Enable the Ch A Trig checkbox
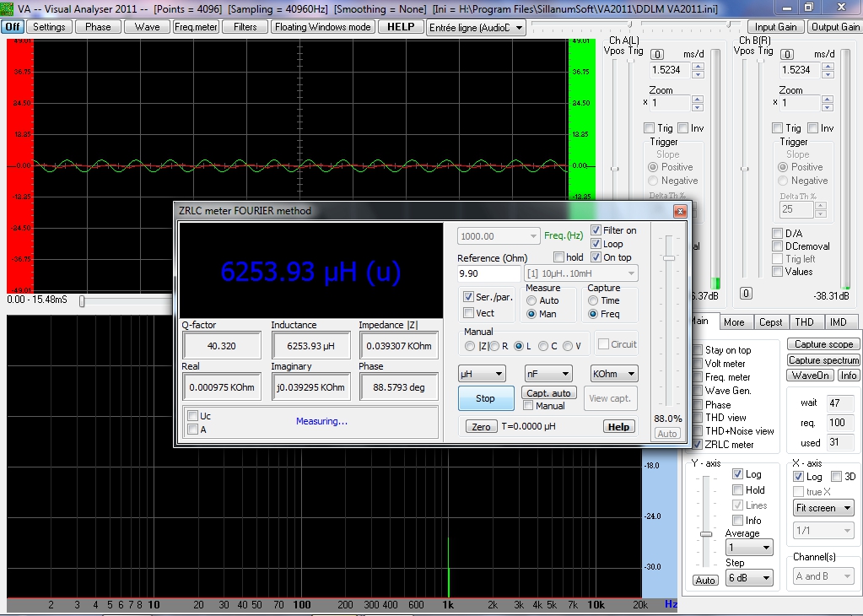The width and height of the screenshot is (863, 616). pyautogui.click(x=649, y=128)
